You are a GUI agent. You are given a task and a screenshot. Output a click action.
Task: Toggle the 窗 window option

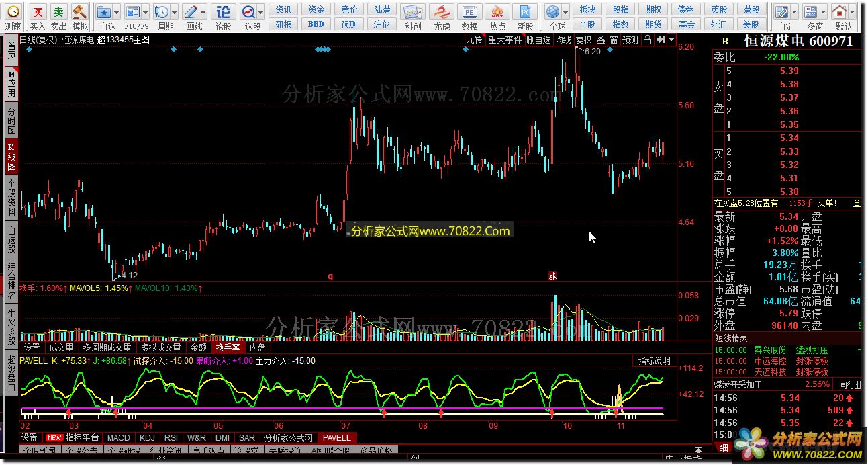tap(614, 40)
